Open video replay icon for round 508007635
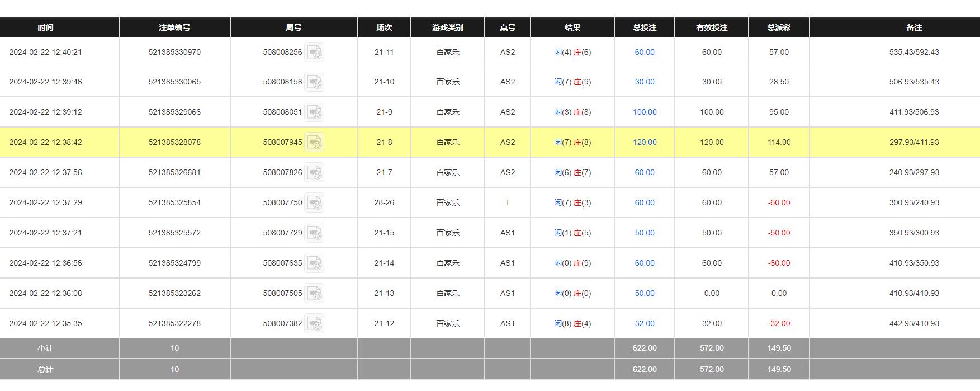 (314, 263)
